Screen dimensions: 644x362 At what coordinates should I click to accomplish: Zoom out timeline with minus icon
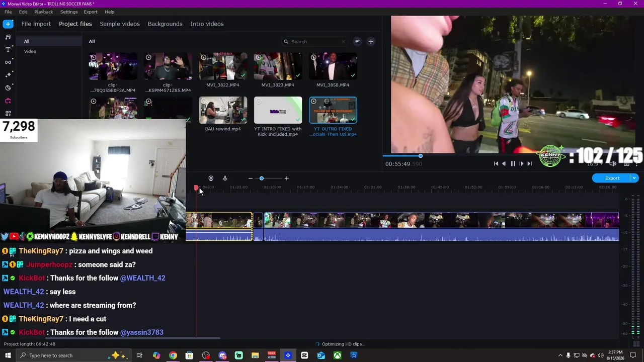click(251, 178)
